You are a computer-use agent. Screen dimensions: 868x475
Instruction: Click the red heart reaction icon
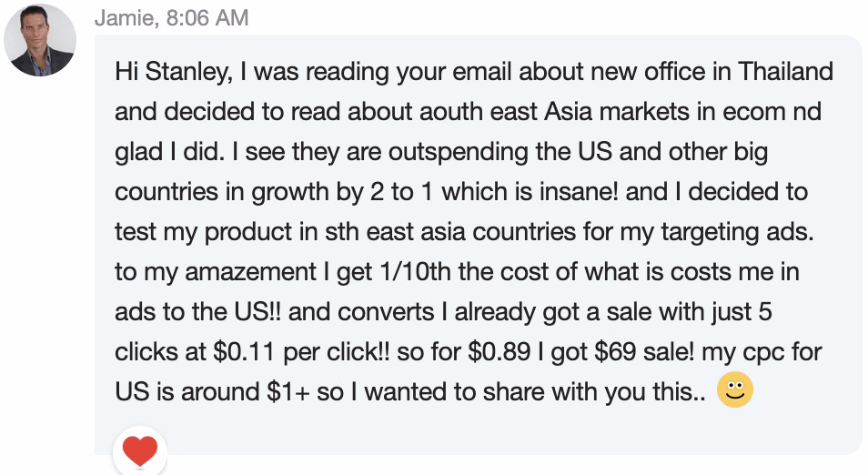[x=140, y=450]
